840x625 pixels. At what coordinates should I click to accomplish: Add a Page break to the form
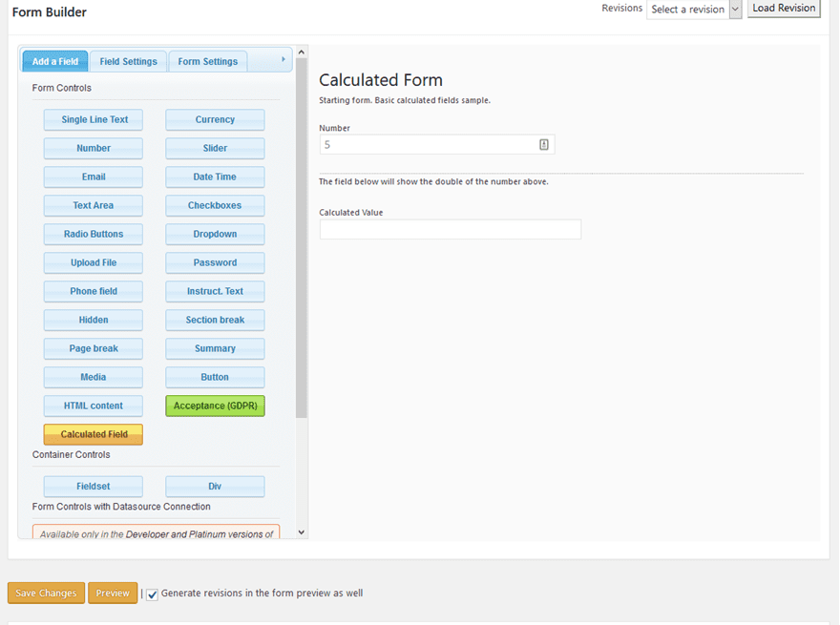93,348
